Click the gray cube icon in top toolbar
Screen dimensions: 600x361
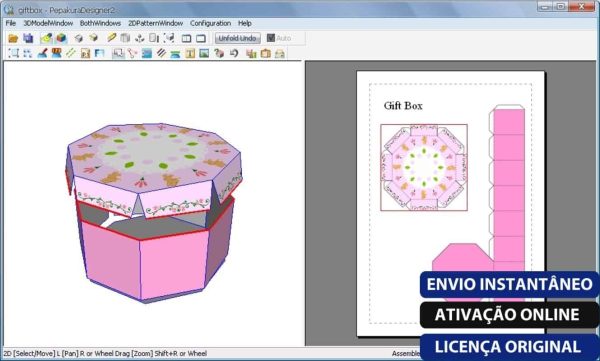79,38
